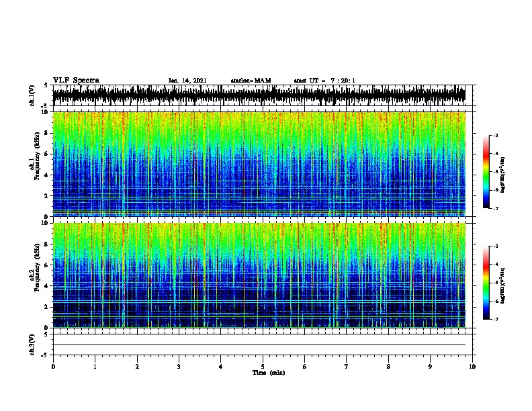Click time axis tick label "5"
532x411 pixels.
pos(263,367)
